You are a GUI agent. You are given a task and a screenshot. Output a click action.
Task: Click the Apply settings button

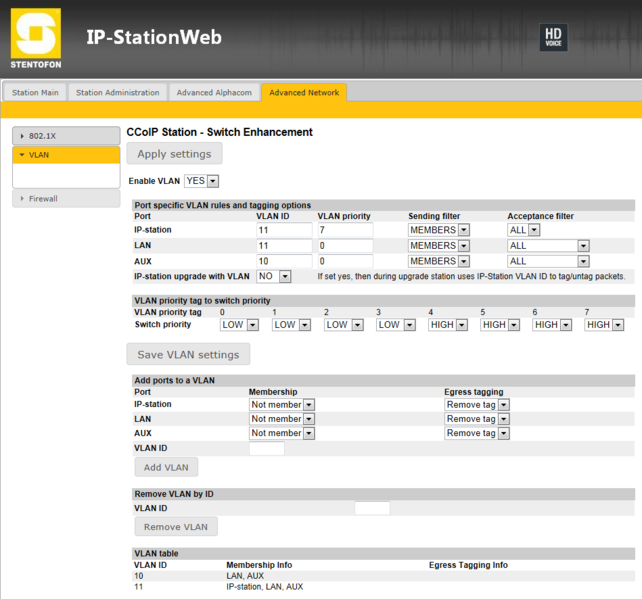coord(174,154)
